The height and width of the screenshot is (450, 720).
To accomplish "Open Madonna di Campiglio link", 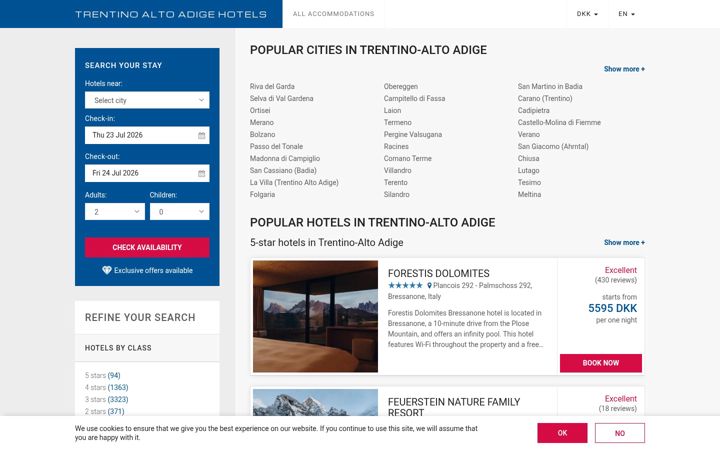I will click(x=285, y=158).
